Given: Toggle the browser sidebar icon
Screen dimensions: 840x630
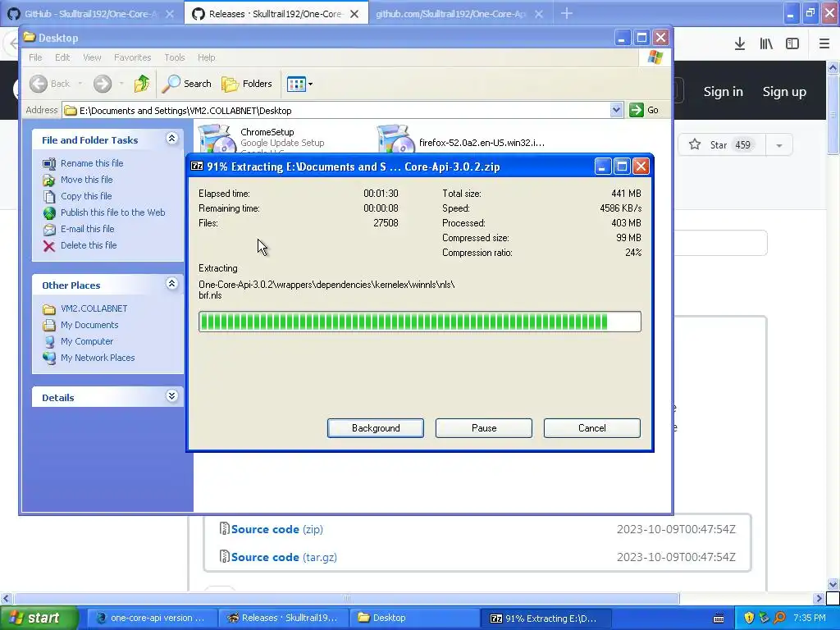Looking at the screenshot, I should (792, 44).
